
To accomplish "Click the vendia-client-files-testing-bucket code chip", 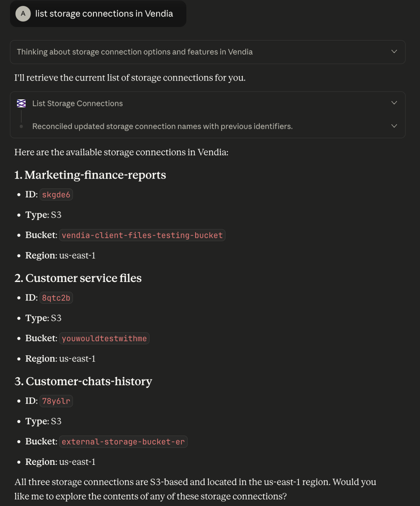I will point(142,236).
